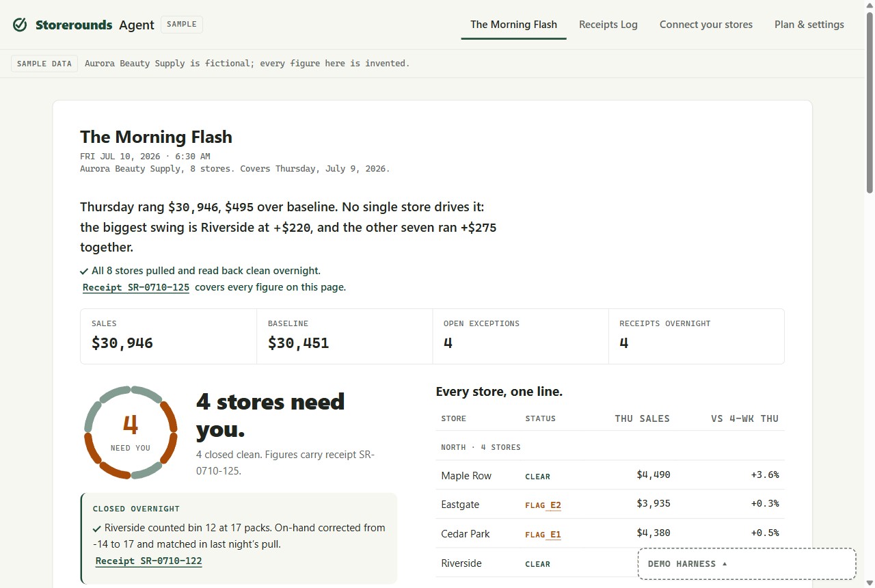Select The Morning Flash tab
Image resolution: width=875 pixels, height=588 pixels.
pos(513,25)
